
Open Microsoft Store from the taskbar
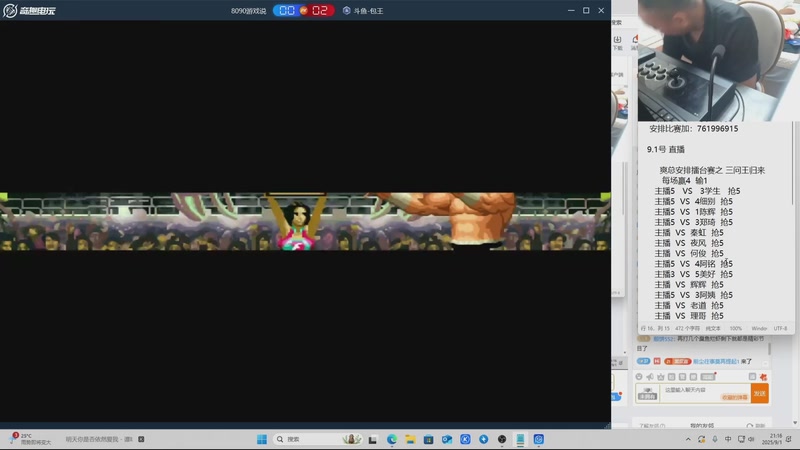[x=429, y=439]
